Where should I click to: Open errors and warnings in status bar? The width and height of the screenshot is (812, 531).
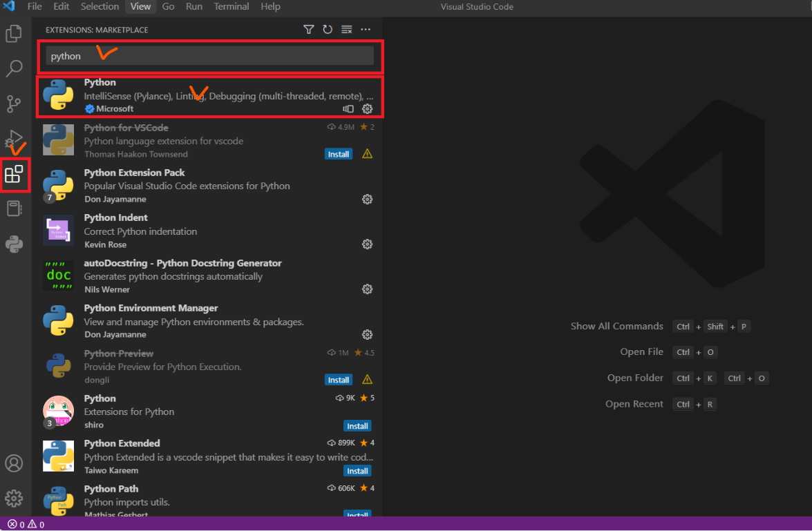(x=26, y=524)
